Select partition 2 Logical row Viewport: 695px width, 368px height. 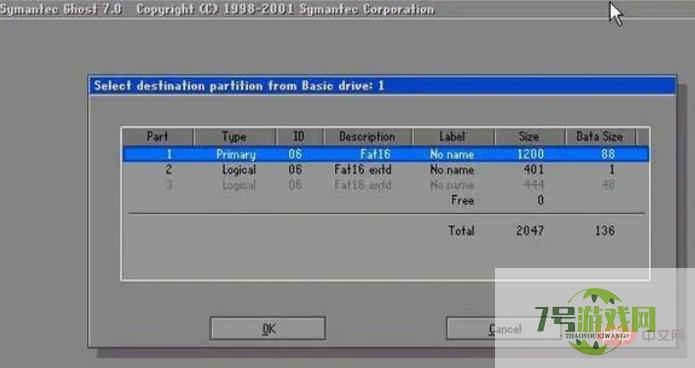(x=386, y=169)
